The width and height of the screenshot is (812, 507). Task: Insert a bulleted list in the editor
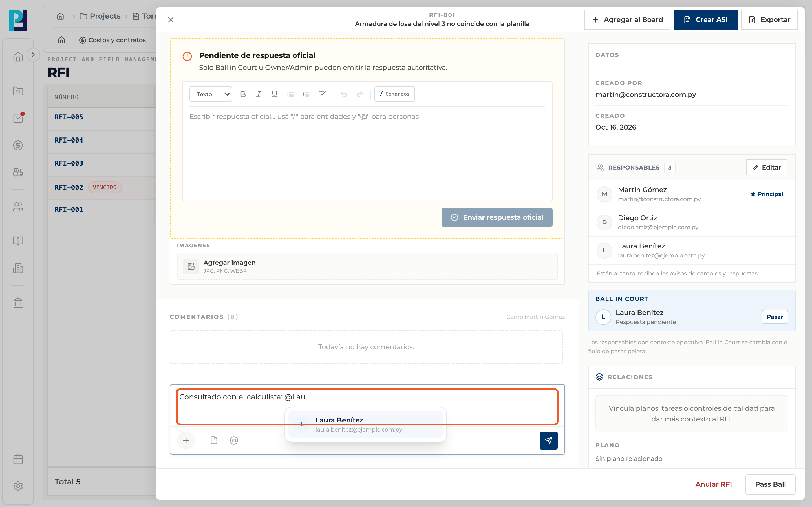(290, 94)
